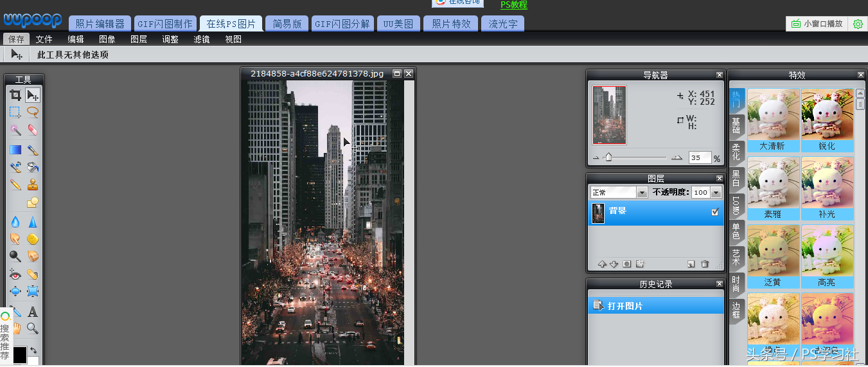
Task: Select the Text tool (letter A)
Action: click(33, 312)
